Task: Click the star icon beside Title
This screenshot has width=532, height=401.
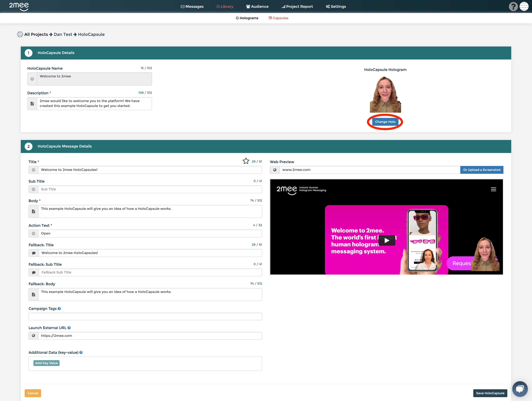Action: coord(246,161)
